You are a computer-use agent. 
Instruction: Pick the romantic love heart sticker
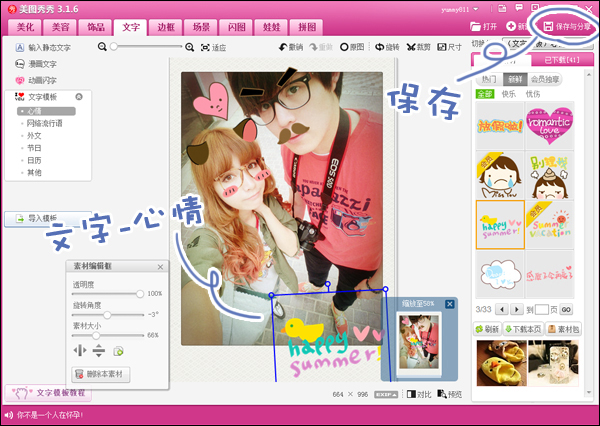point(549,125)
